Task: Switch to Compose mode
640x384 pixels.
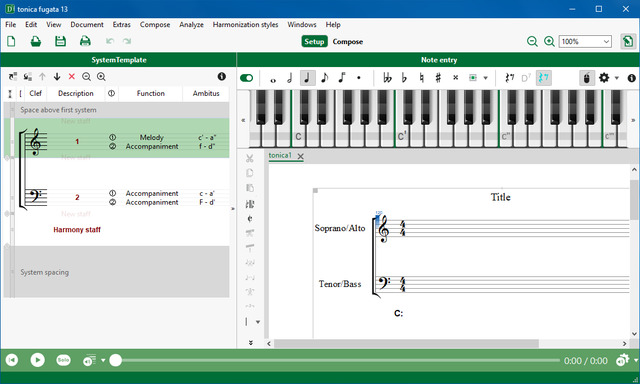Action: (347, 42)
